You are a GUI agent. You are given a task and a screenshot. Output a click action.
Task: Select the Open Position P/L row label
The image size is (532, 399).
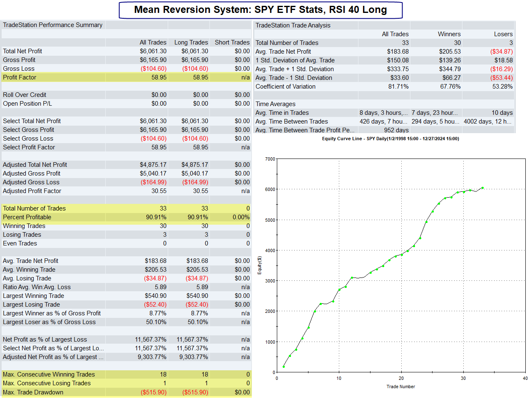pos(27,104)
